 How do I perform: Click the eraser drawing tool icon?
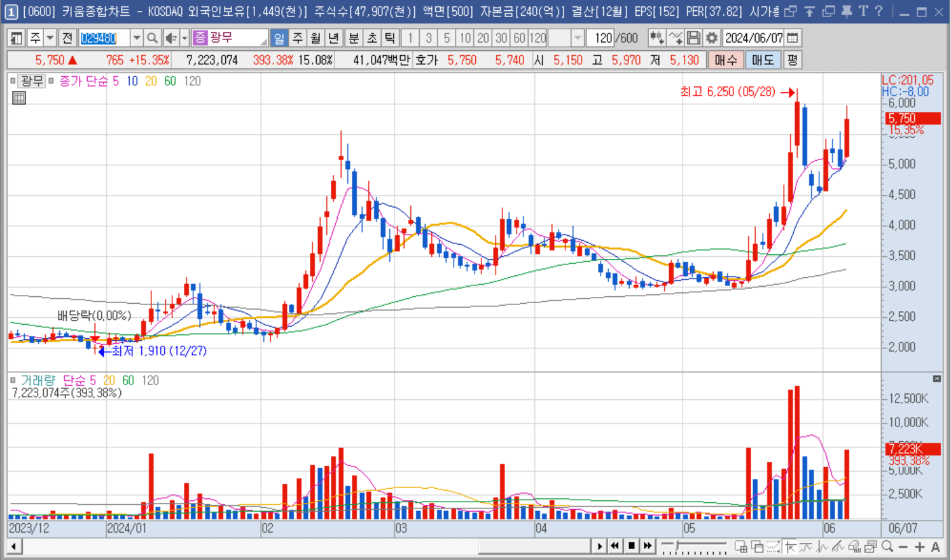pyautogui.click(x=854, y=547)
